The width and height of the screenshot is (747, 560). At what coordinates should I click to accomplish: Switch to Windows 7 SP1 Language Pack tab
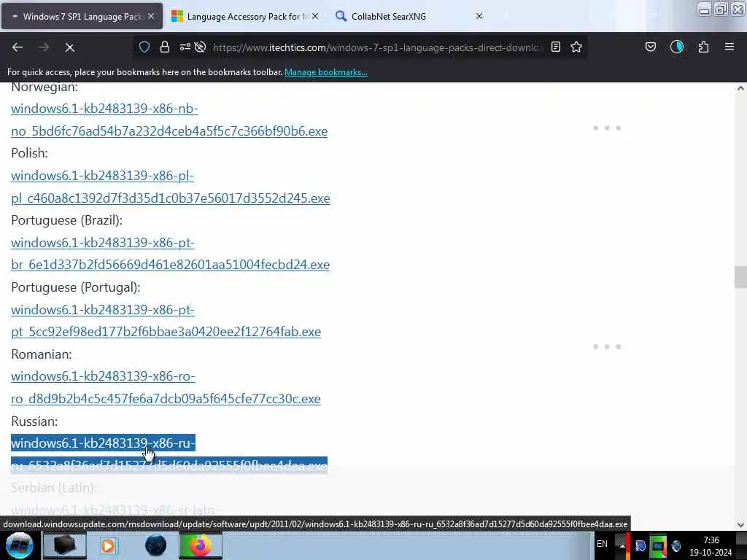click(x=82, y=16)
